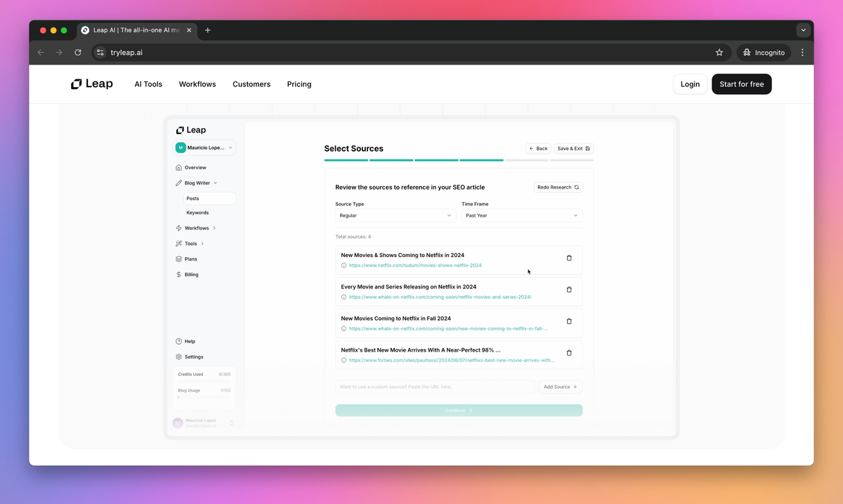Expand the Tools sidebar item
Screen dimensions: 843x504
(x=190, y=244)
